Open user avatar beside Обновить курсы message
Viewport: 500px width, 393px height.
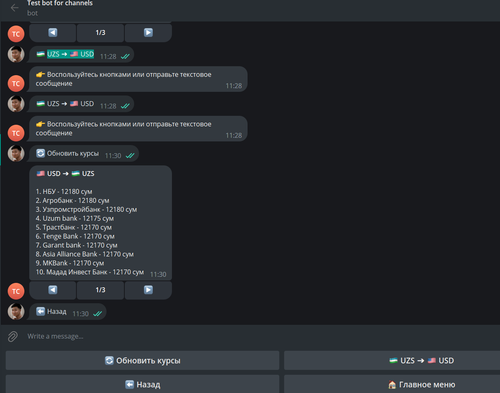point(16,153)
